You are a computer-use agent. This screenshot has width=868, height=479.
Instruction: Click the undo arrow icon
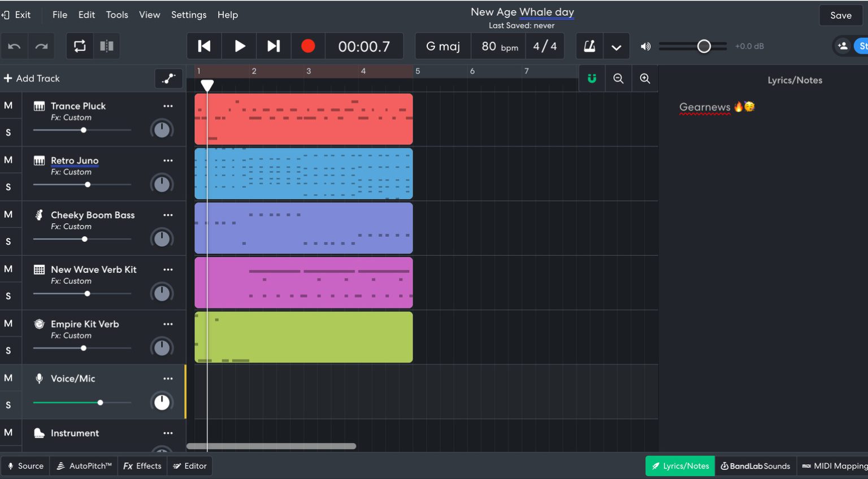[x=14, y=46]
